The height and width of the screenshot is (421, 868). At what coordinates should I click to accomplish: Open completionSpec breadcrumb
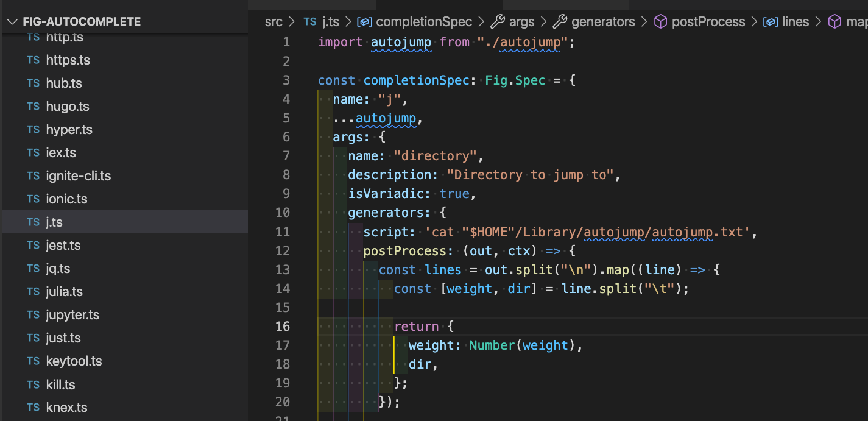[424, 22]
